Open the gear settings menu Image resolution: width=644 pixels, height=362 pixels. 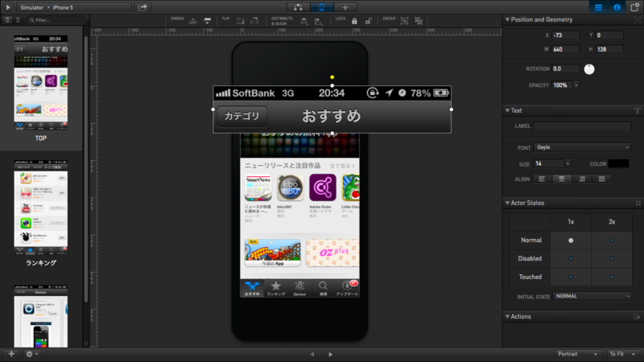click(31, 354)
